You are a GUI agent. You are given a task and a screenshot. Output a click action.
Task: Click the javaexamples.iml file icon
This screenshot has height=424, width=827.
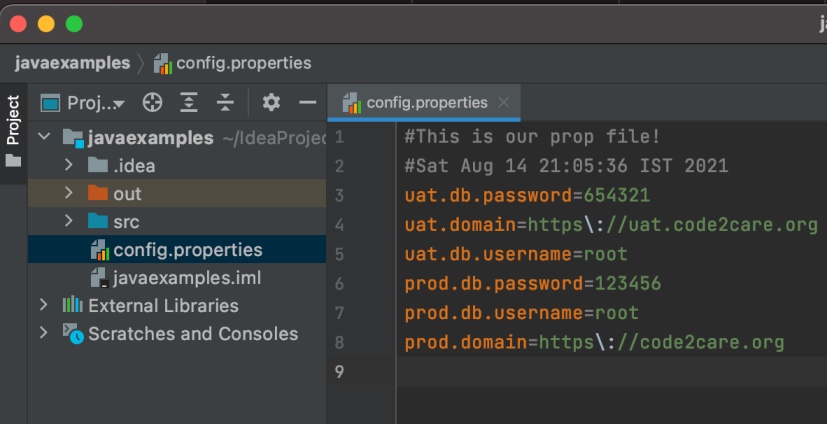[98, 277]
